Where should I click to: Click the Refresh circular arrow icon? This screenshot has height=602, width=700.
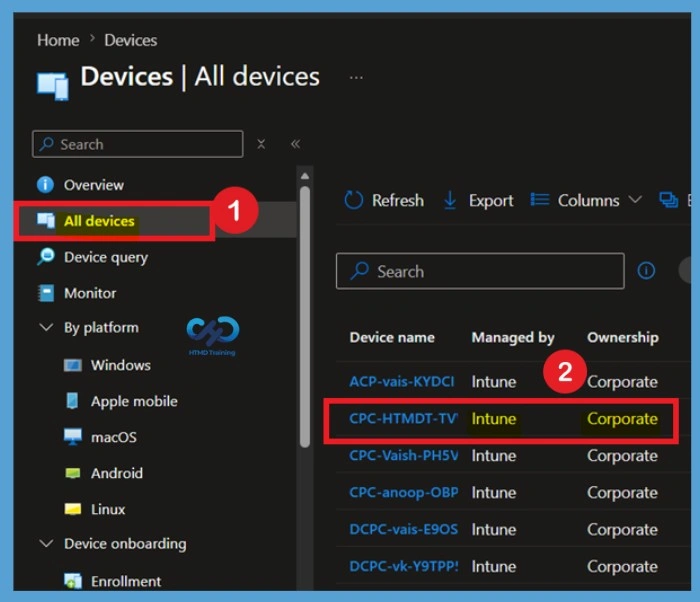point(354,200)
